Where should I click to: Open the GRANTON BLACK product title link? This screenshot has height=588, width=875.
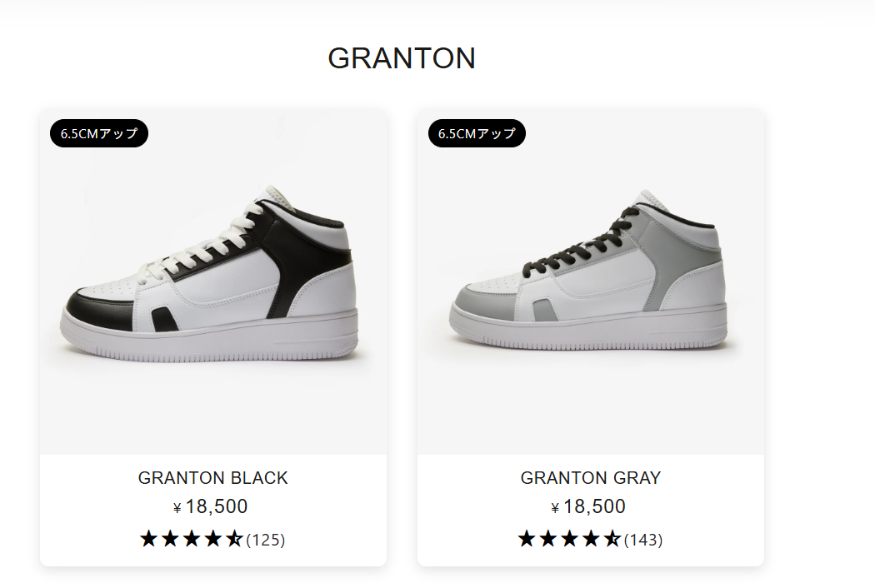213,478
